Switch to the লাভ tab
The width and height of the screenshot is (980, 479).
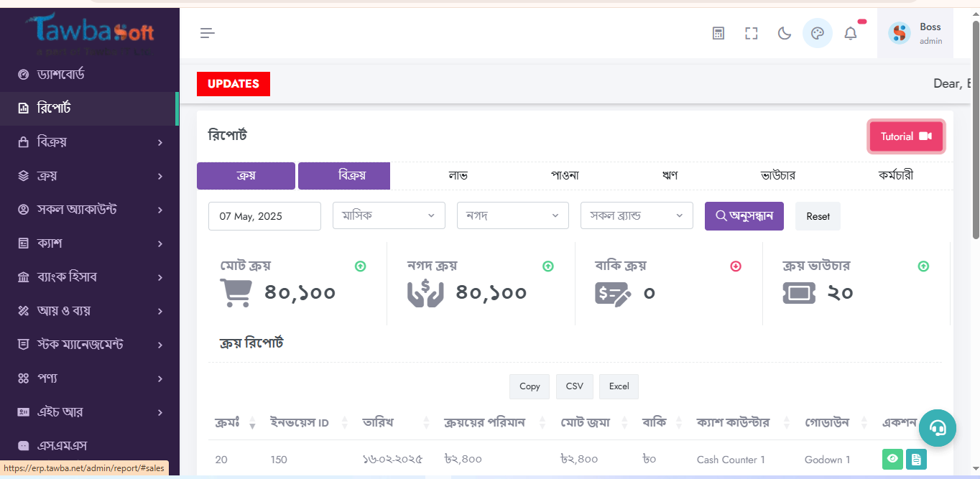458,176
